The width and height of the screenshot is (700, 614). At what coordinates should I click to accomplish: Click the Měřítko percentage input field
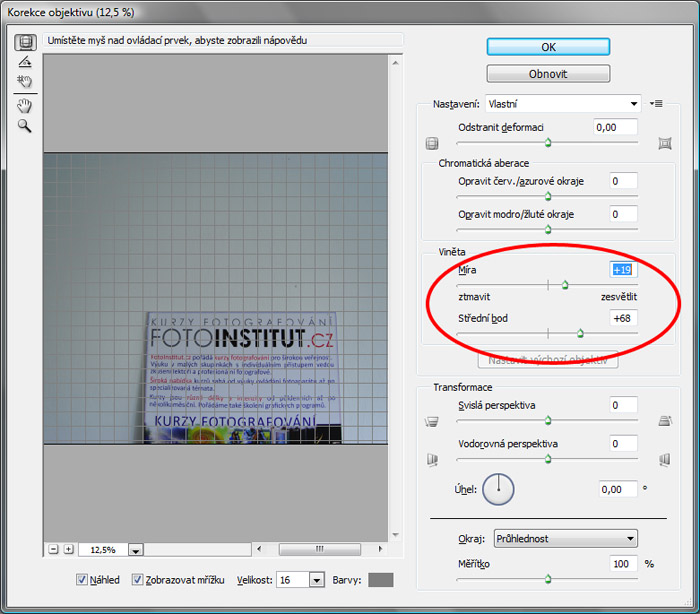(x=623, y=564)
